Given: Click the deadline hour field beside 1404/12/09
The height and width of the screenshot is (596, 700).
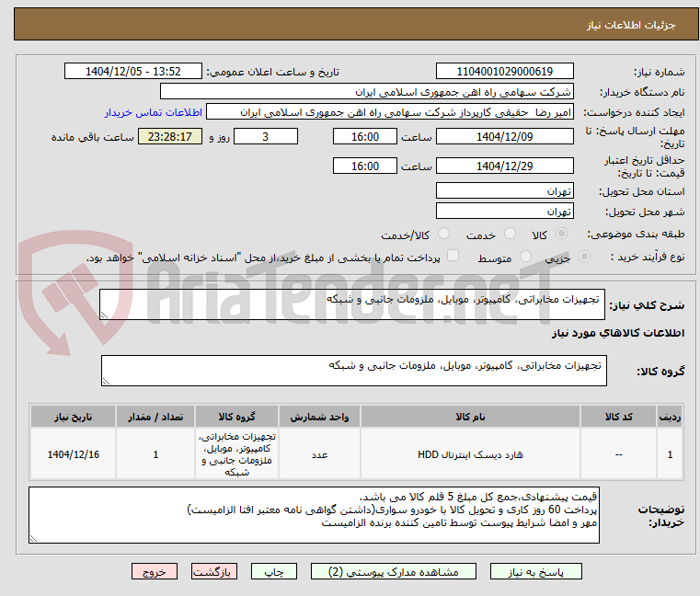Looking at the screenshot, I should coord(365,137).
